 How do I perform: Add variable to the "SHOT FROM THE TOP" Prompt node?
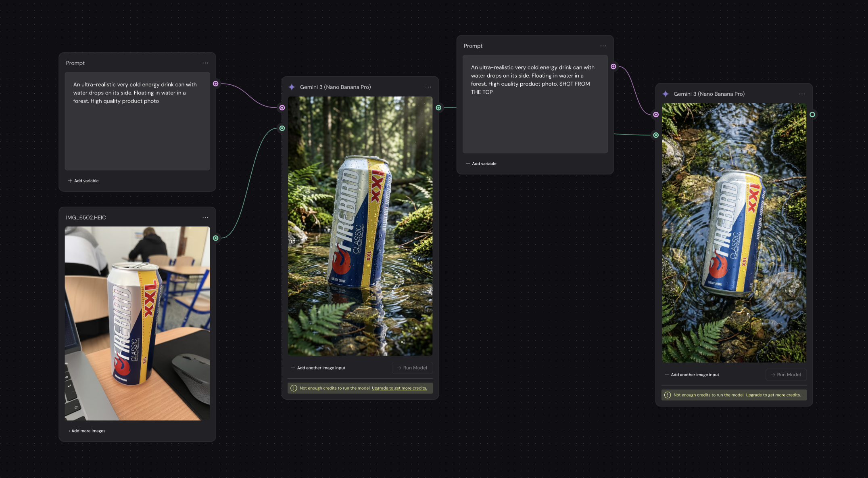(481, 164)
